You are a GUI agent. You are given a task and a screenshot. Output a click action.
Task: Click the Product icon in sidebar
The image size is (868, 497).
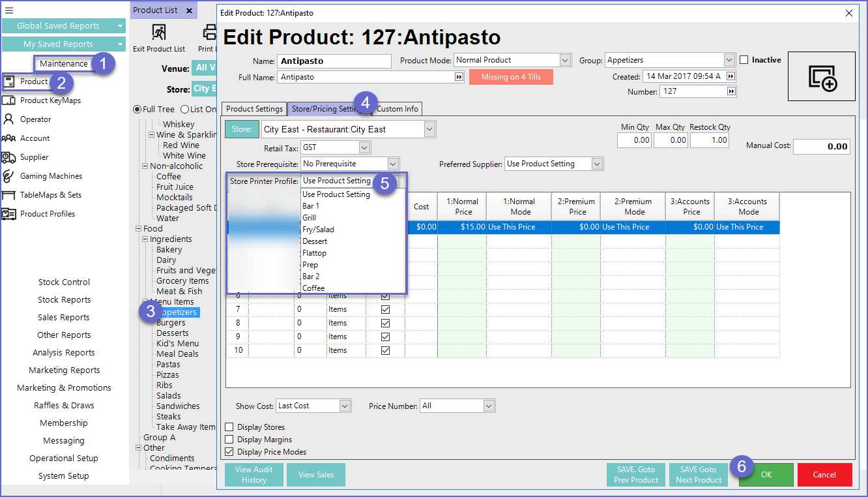pyautogui.click(x=9, y=82)
